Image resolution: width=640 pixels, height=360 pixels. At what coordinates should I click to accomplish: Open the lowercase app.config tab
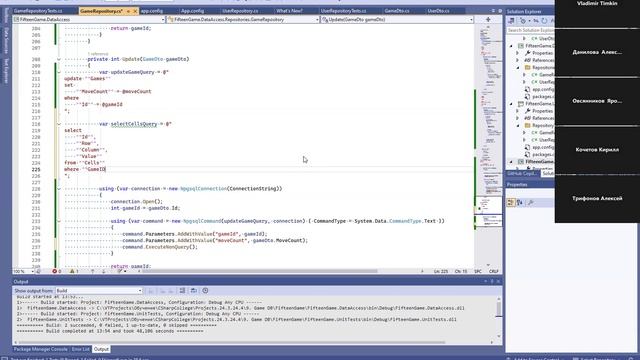pyautogui.click(x=152, y=11)
